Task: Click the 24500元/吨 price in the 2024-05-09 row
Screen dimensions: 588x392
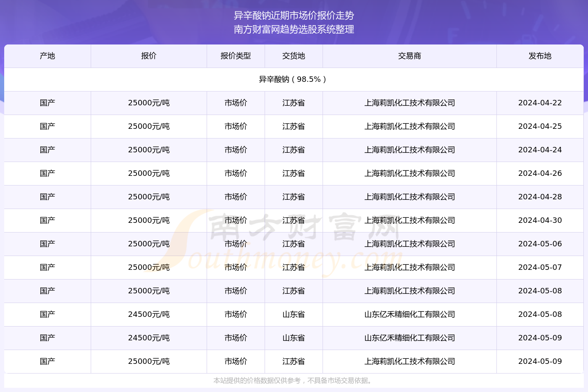Action: tap(149, 338)
